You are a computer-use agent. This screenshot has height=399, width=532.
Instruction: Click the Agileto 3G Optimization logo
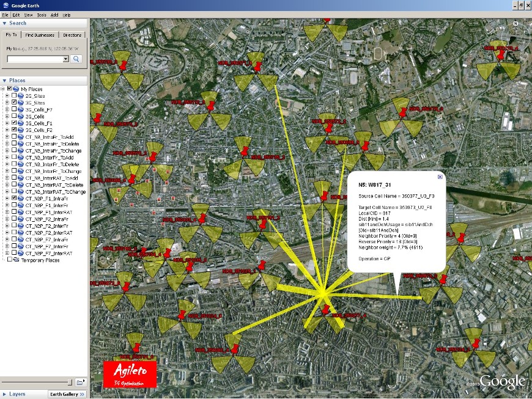point(130,374)
